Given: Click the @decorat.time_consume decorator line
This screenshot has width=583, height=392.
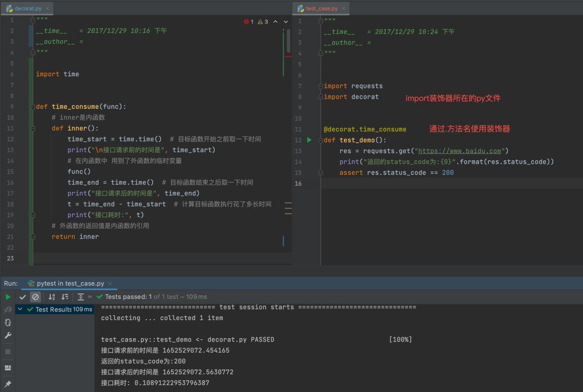Looking at the screenshot, I should (x=365, y=129).
